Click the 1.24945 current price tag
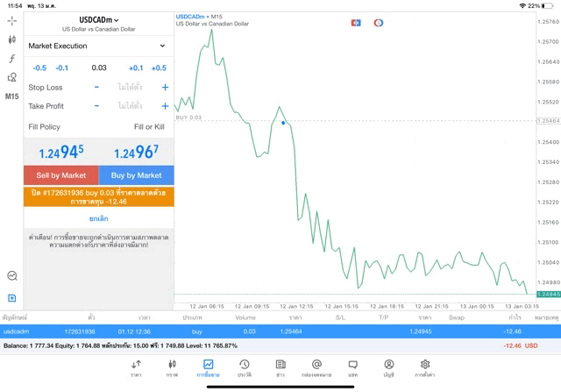This screenshot has height=392, width=561. click(x=549, y=295)
